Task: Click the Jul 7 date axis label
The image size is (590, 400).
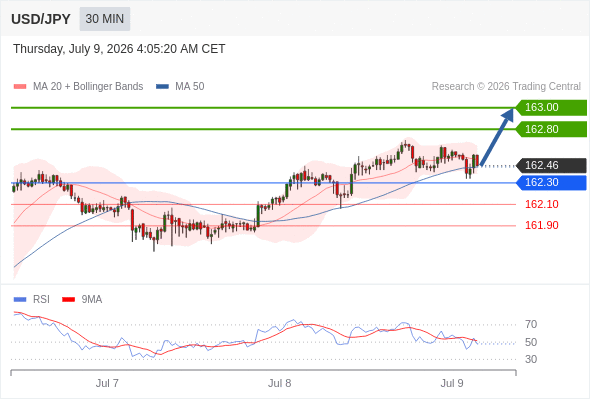Action: tap(107, 383)
